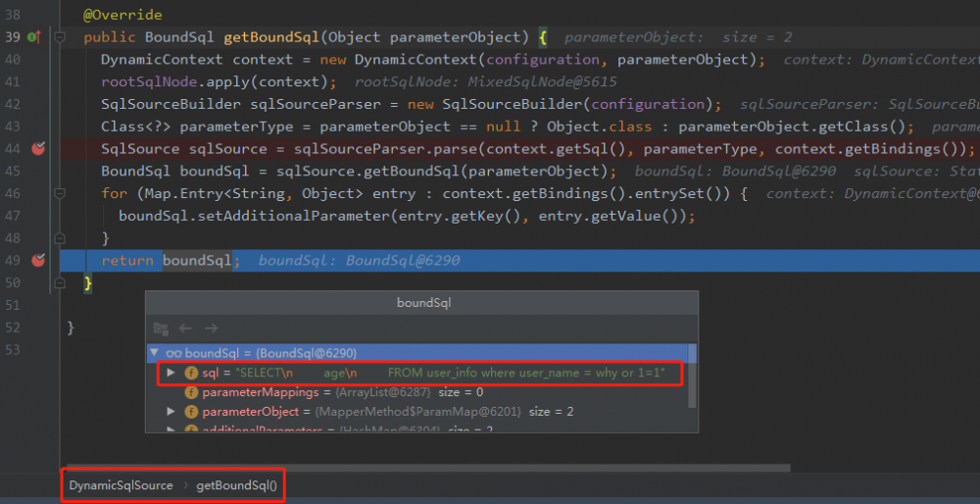This screenshot has width=980, height=504.
Task: Click the boundSql popup title bar
Action: coord(421,303)
